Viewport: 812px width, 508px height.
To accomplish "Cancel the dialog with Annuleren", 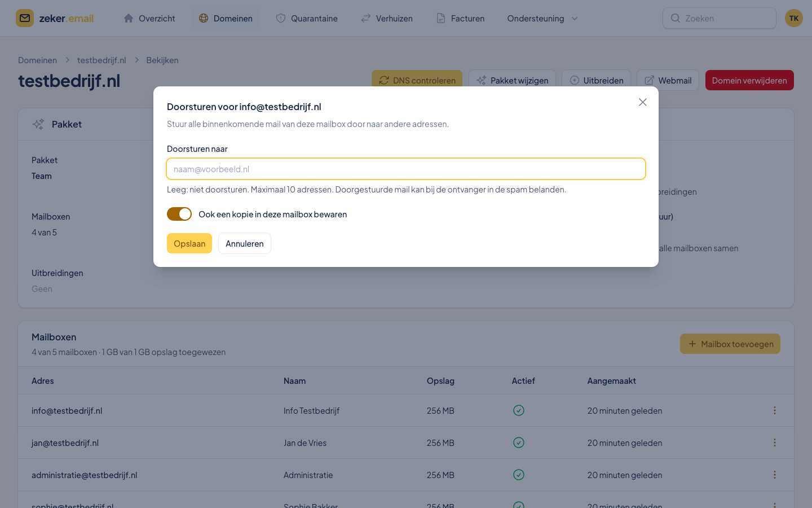I will (x=245, y=243).
